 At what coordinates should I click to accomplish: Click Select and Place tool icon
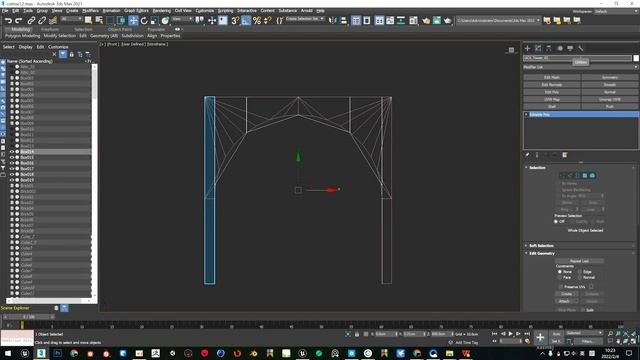(x=165, y=20)
